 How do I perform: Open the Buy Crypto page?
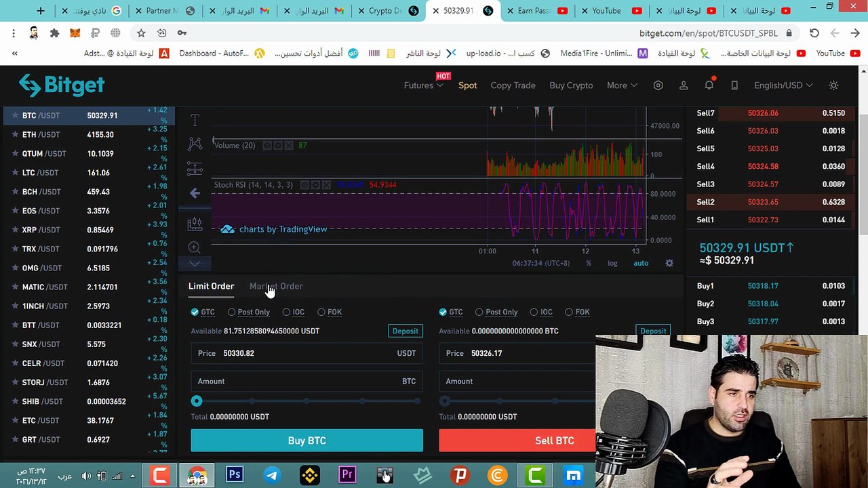[x=571, y=85]
